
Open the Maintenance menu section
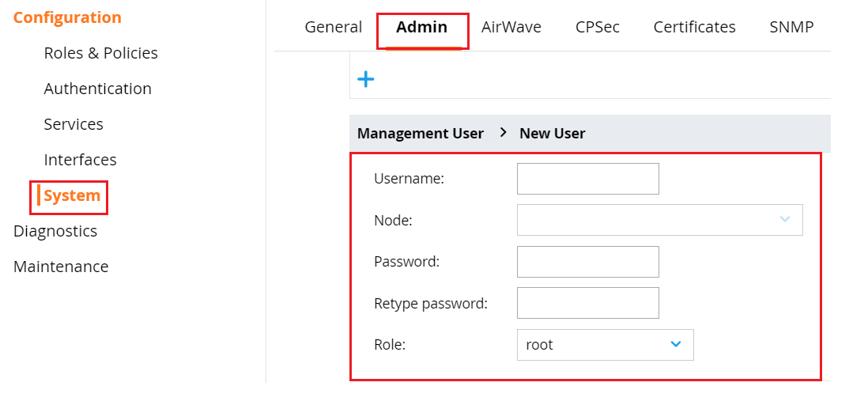point(61,267)
